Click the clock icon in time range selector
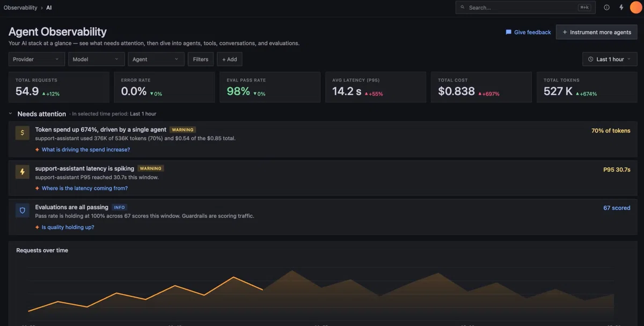644x326 pixels. click(591, 59)
